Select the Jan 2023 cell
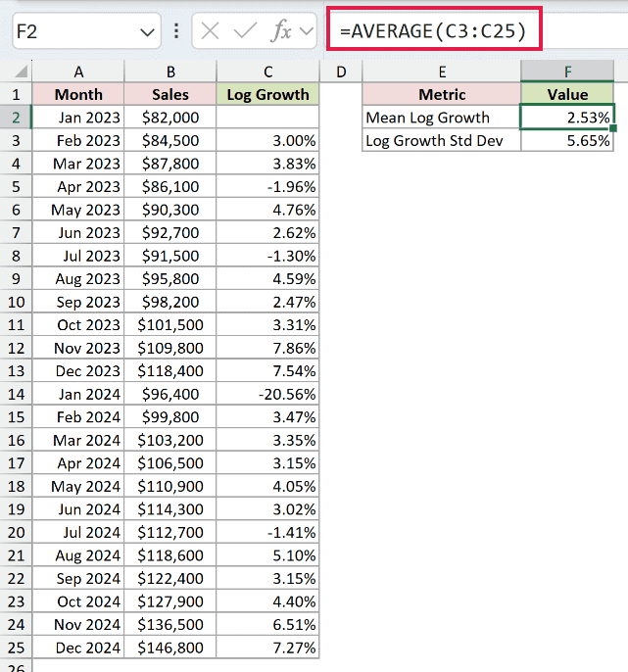Screen dimensions: 628x672 [78, 118]
